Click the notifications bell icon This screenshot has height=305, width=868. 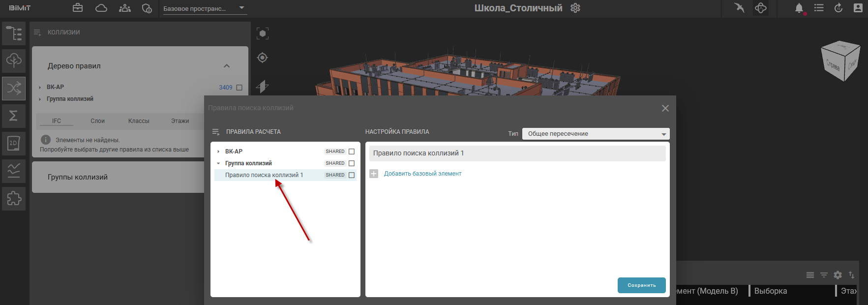pos(799,8)
